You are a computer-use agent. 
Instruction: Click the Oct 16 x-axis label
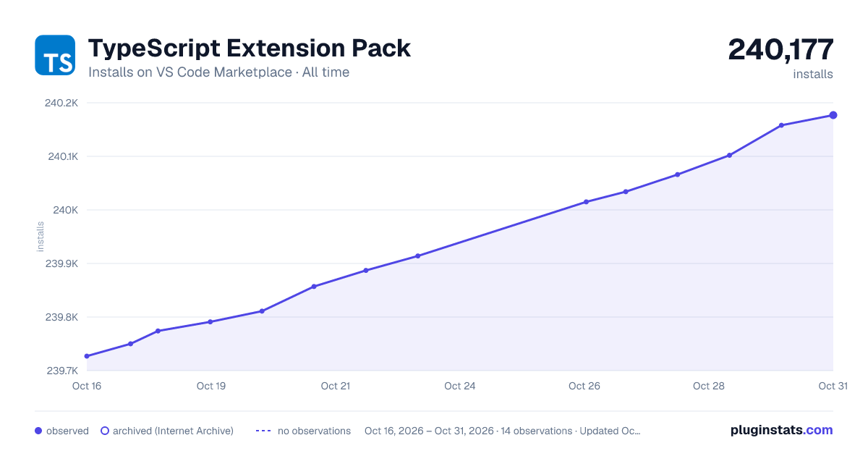click(x=87, y=386)
